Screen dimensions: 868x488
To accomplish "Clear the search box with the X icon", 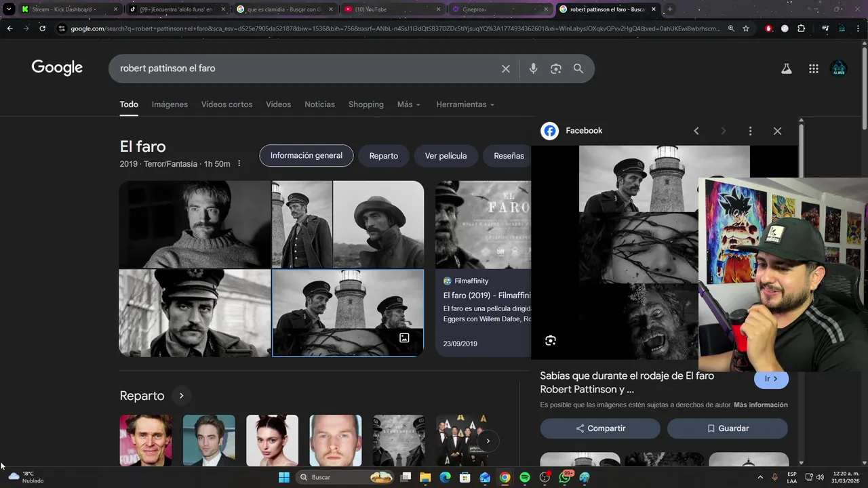I will (505, 68).
